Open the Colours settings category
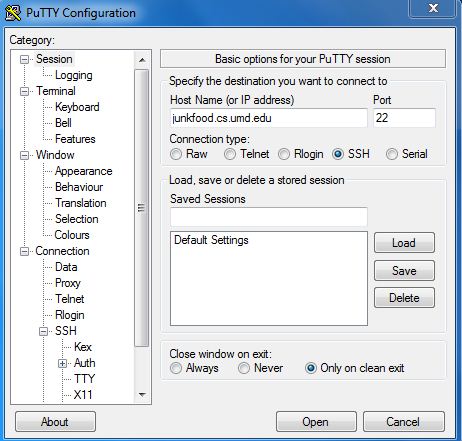 point(72,235)
